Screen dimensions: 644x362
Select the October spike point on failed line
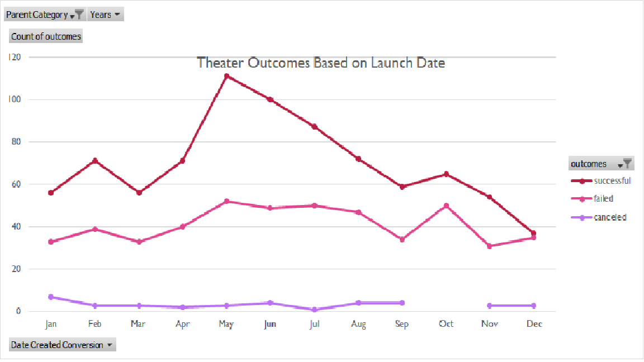pyautogui.click(x=446, y=205)
